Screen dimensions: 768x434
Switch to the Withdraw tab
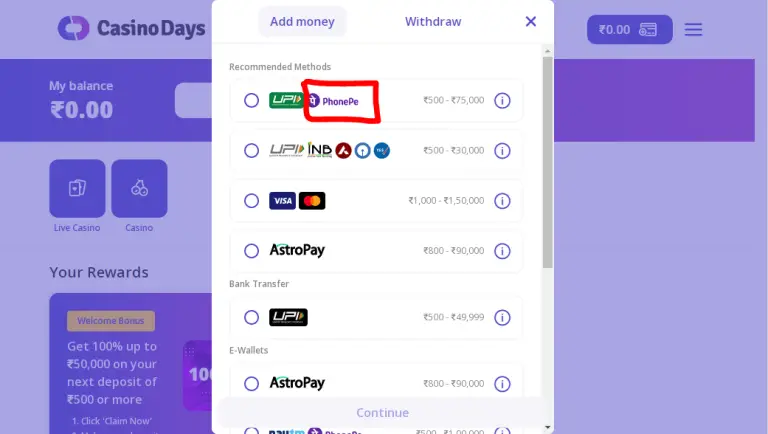[433, 22]
